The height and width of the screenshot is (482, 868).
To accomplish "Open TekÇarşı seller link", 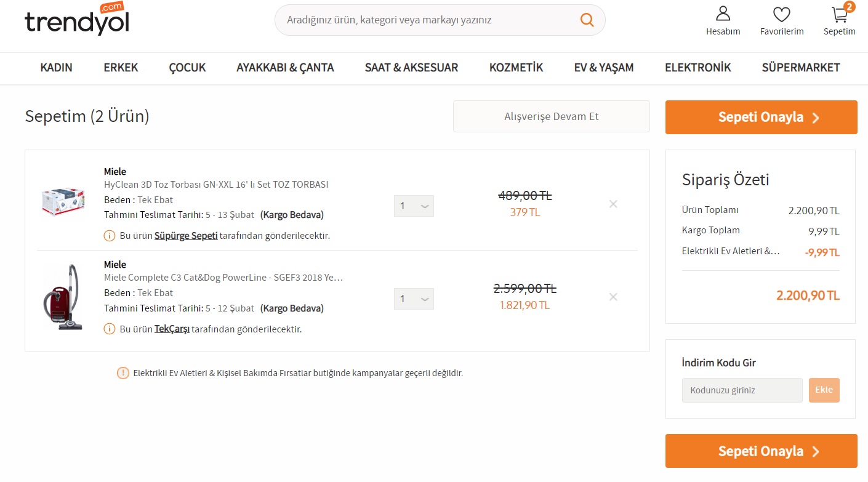I will tap(172, 329).
